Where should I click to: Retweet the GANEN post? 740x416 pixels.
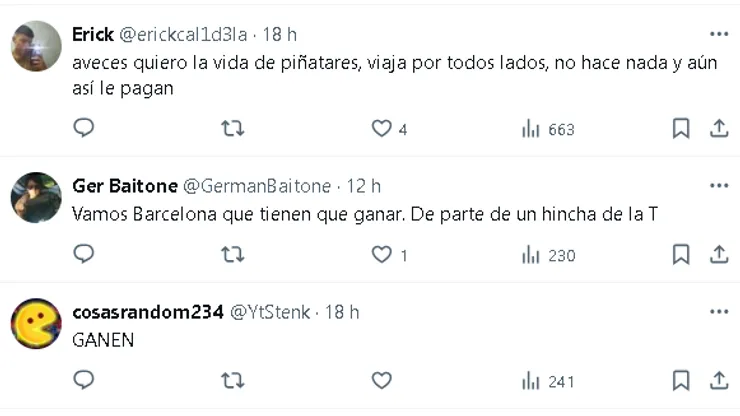(x=232, y=380)
